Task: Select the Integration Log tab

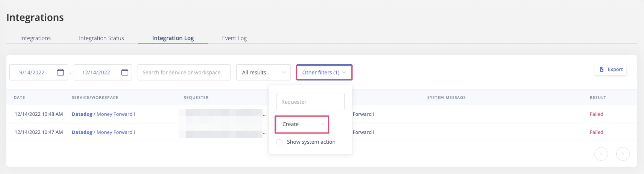Action: [173, 38]
